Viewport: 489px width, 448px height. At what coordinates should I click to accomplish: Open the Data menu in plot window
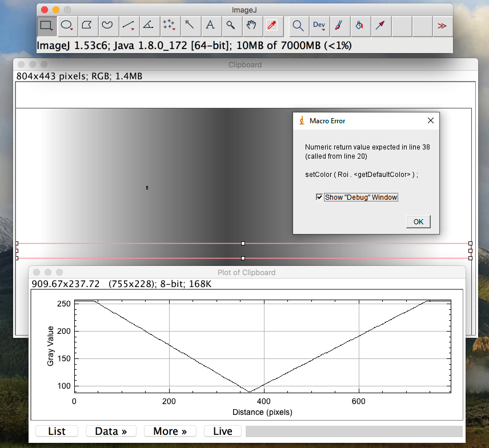pos(110,431)
